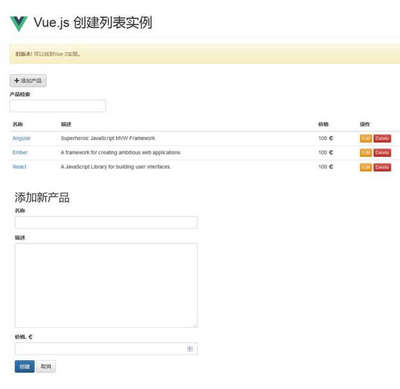This screenshot has height=389, width=400.
Task: Click the add product button with plus icon
Action: click(x=28, y=81)
